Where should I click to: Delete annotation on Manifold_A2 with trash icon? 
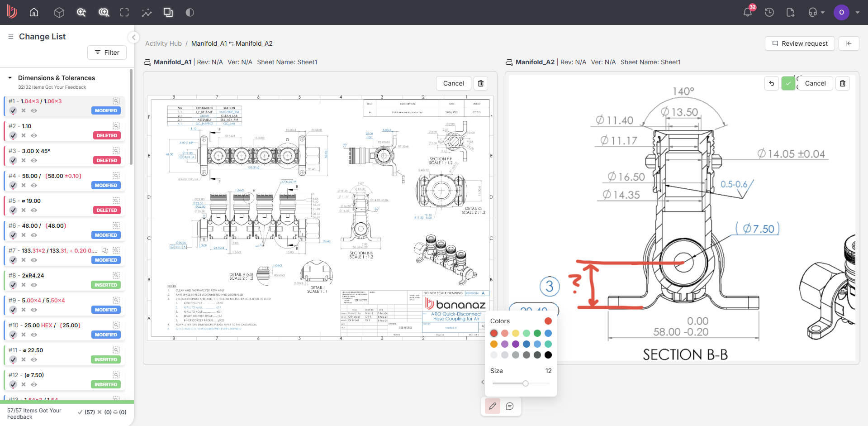[x=843, y=83]
